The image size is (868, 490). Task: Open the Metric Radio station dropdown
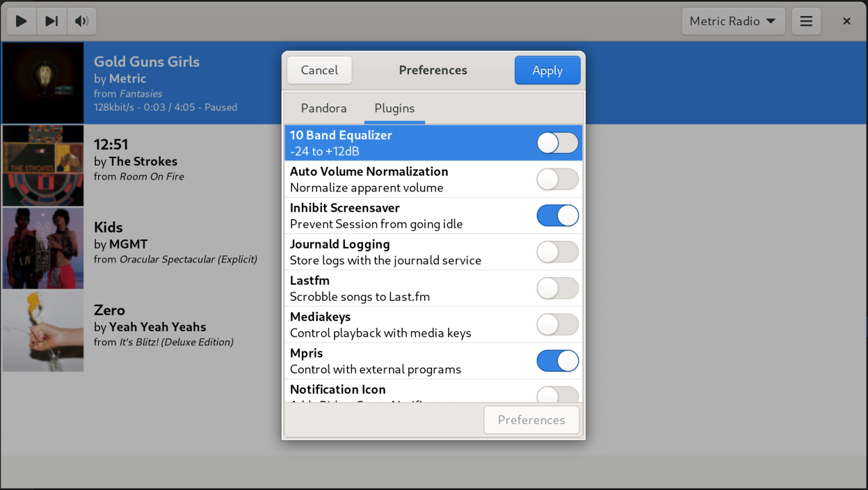(x=733, y=21)
